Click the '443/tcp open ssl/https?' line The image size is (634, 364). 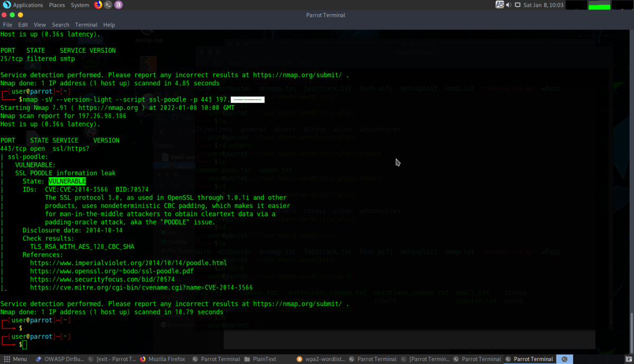pos(45,148)
